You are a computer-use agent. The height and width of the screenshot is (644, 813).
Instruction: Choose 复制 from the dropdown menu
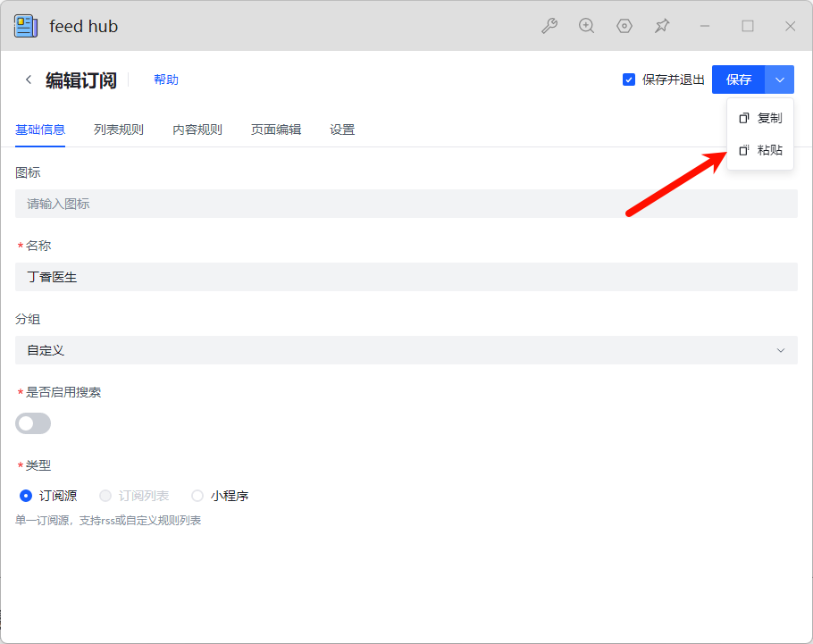click(x=760, y=118)
